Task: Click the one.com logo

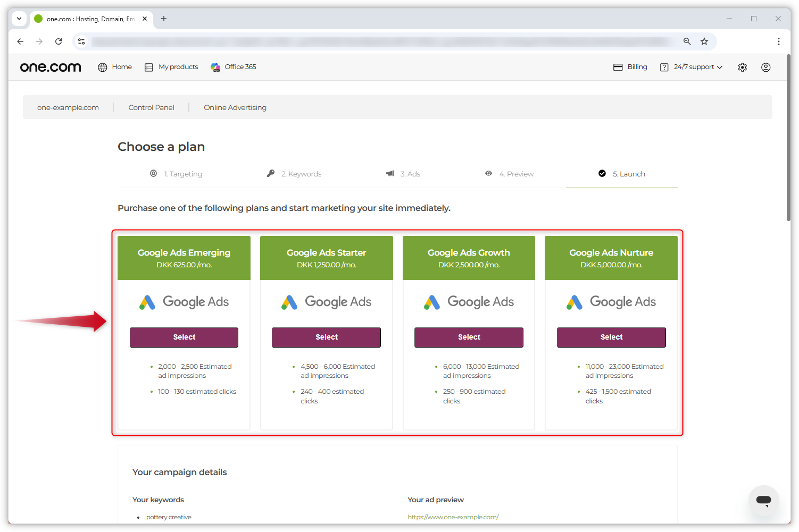Action: click(x=51, y=67)
